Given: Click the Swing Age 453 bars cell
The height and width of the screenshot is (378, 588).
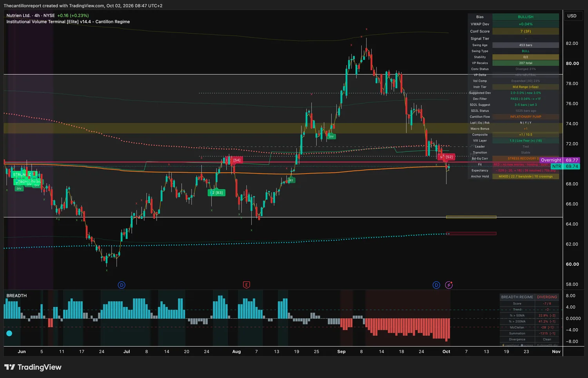Looking at the screenshot, I should 526,45.
